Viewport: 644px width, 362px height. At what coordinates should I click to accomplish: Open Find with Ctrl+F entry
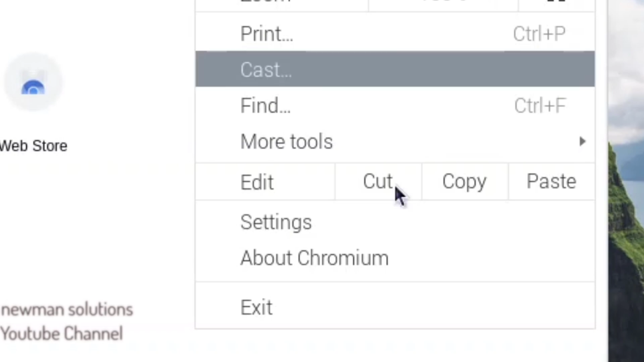click(x=265, y=105)
